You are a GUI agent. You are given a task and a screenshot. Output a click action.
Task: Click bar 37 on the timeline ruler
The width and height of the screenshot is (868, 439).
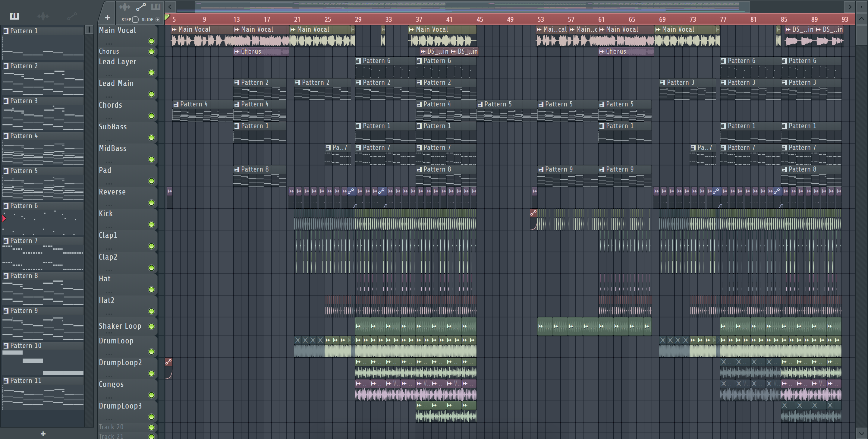419,20
